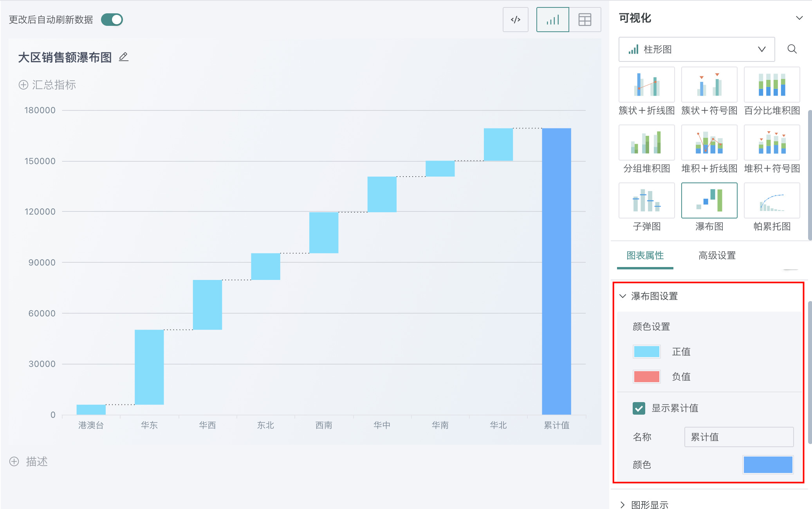Viewport: 812px width, 509px height.
Task: Choose the 簇状+折线图 chart thumbnail
Action: [x=646, y=85]
